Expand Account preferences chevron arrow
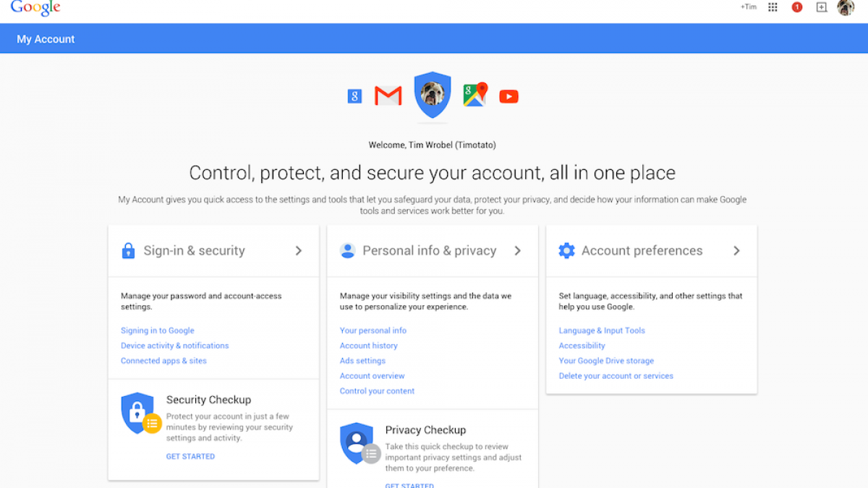Viewport: 868px width, 488px height. click(x=736, y=251)
